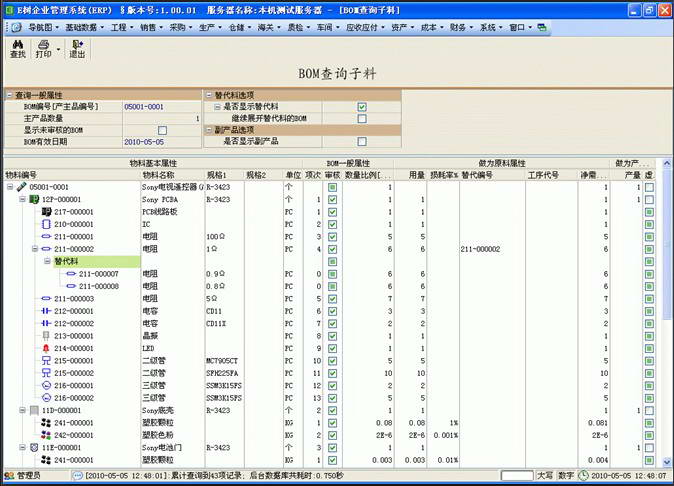Collapse the 211-000002 tree node
The image size is (674, 486).
[x=35, y=249]
